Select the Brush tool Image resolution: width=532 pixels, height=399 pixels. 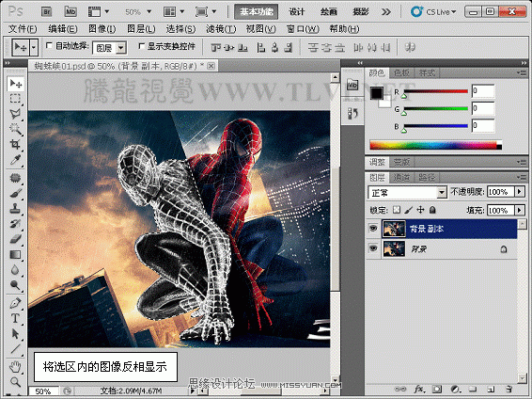[x=15, y=193]
